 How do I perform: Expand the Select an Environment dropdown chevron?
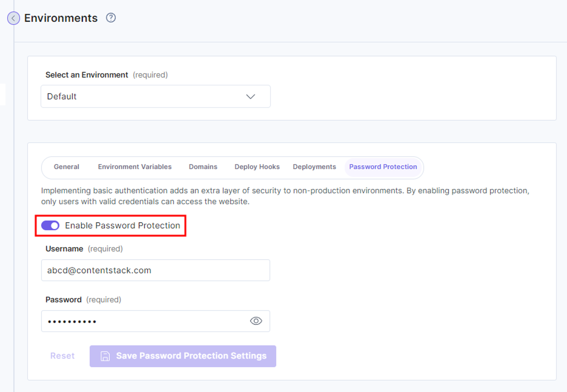tap(250, 97)
